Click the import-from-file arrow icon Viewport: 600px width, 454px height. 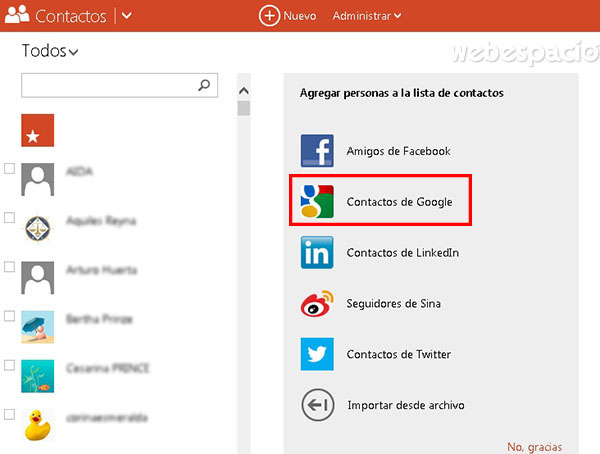318,405
